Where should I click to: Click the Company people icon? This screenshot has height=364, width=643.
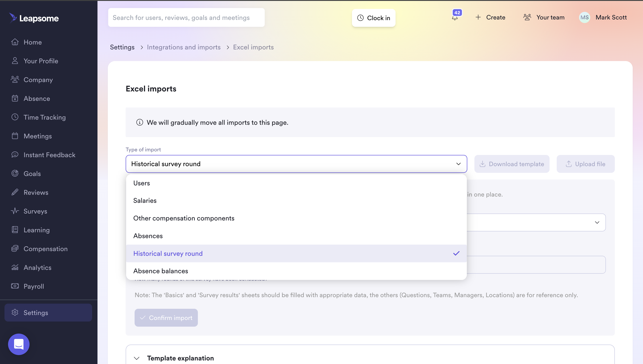pos(15,80)
